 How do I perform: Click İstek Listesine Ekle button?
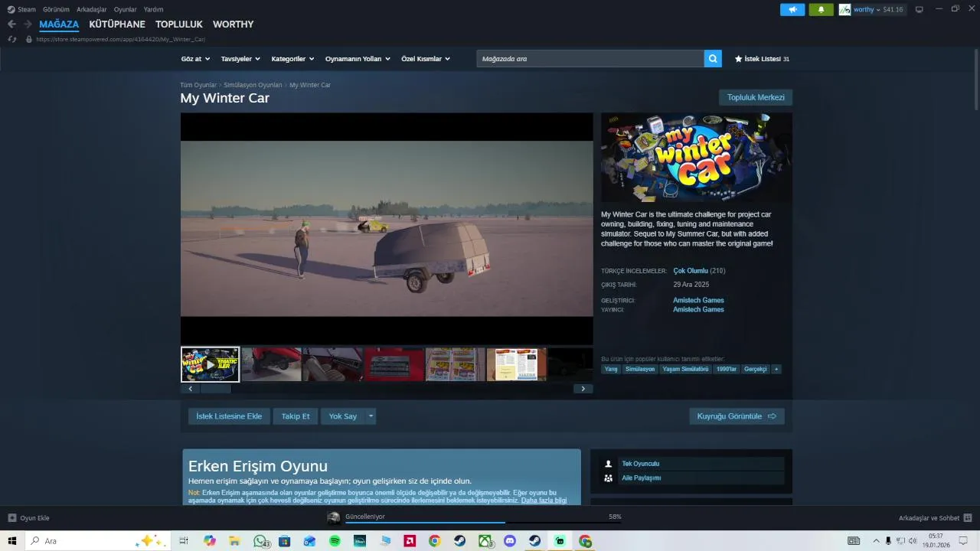click(x=229, y=416)
